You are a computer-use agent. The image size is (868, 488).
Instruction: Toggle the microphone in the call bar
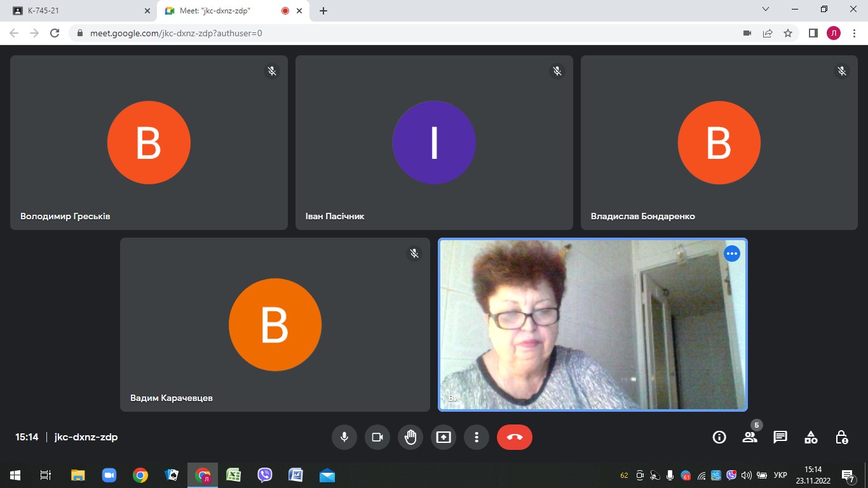tap(344, 437)
